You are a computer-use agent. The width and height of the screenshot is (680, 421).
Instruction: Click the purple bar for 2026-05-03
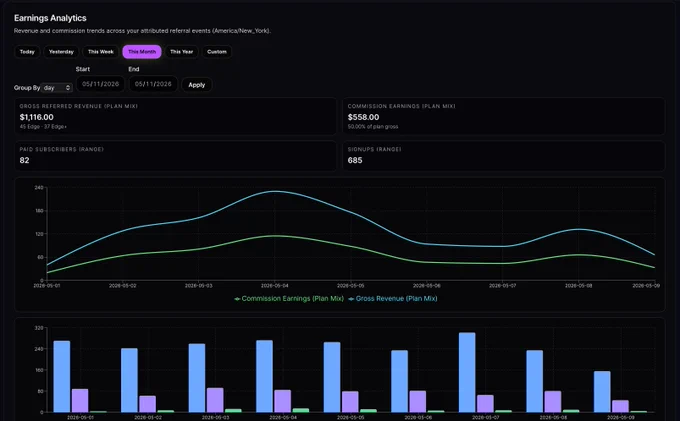215,400
